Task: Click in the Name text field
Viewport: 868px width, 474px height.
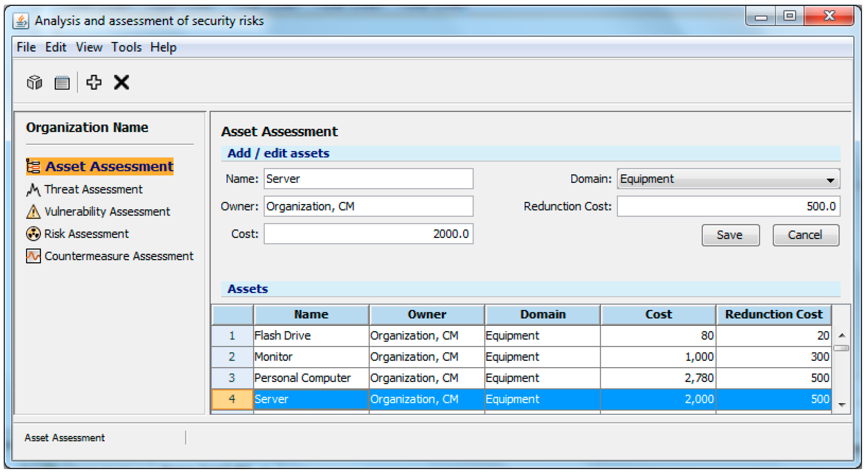Action: 368,179
